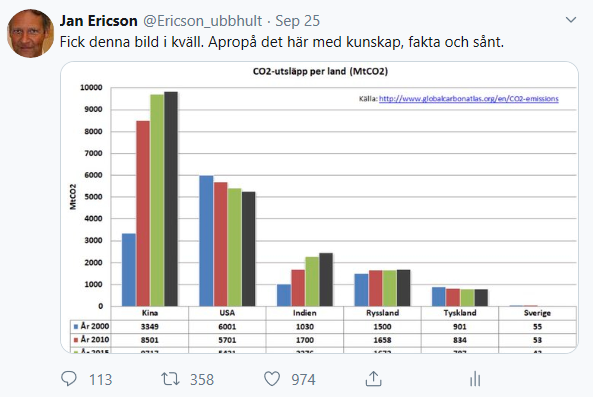Viewport: 593px width, 397px height.
Task: Click the reply speech bubble icon
Action: pos(69,379)
